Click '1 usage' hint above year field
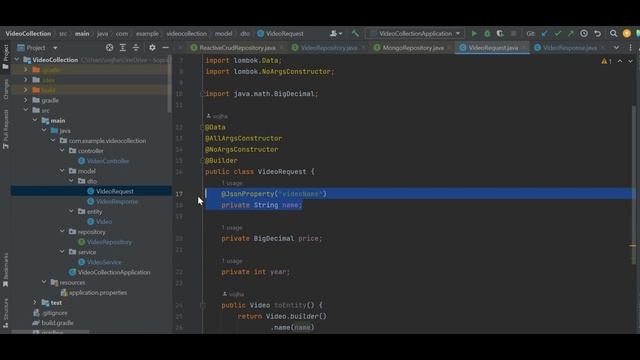The image size is (640, 360). 232,261
